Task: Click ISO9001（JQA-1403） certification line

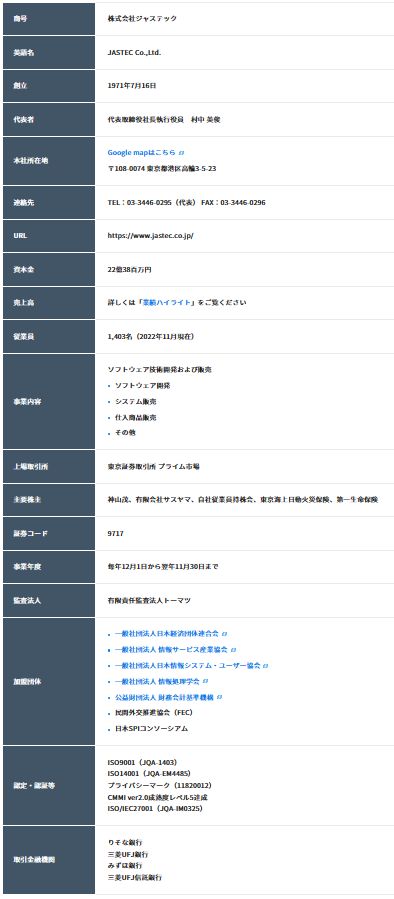Action: [142, 763]
